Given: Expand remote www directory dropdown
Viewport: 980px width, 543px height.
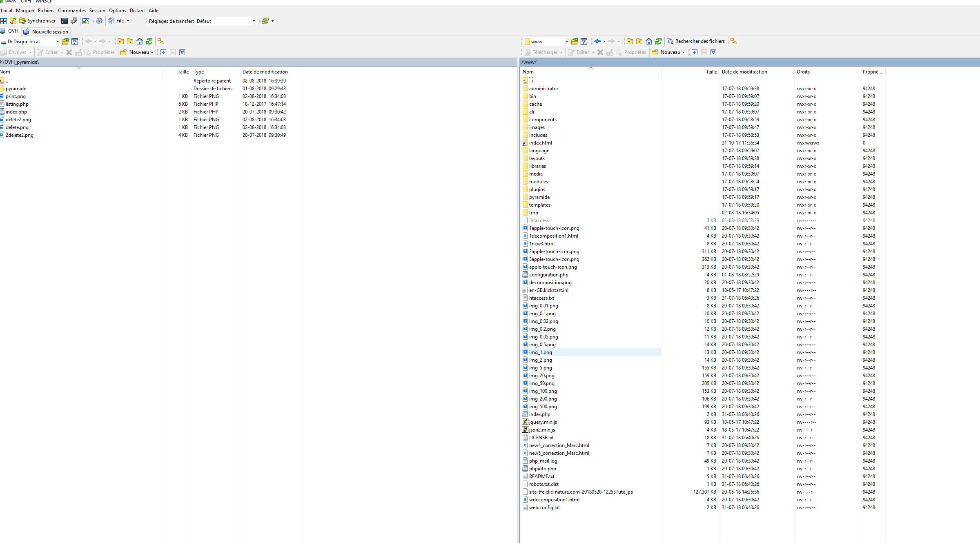Looking at the screenshot, I should coord(567,41).
